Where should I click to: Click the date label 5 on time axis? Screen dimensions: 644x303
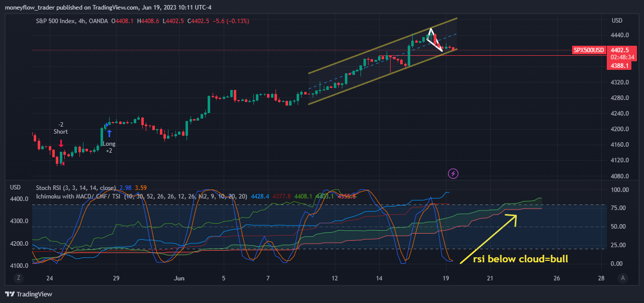224,278
